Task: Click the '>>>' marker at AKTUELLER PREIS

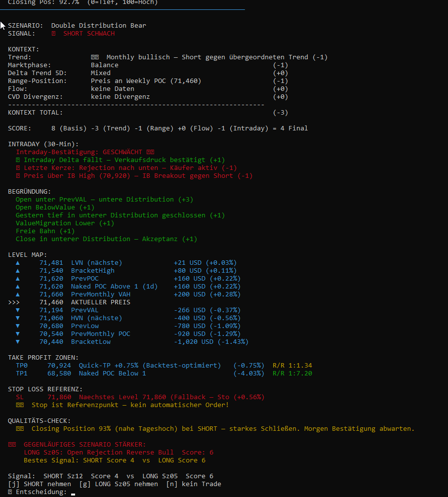Action: 14,302
